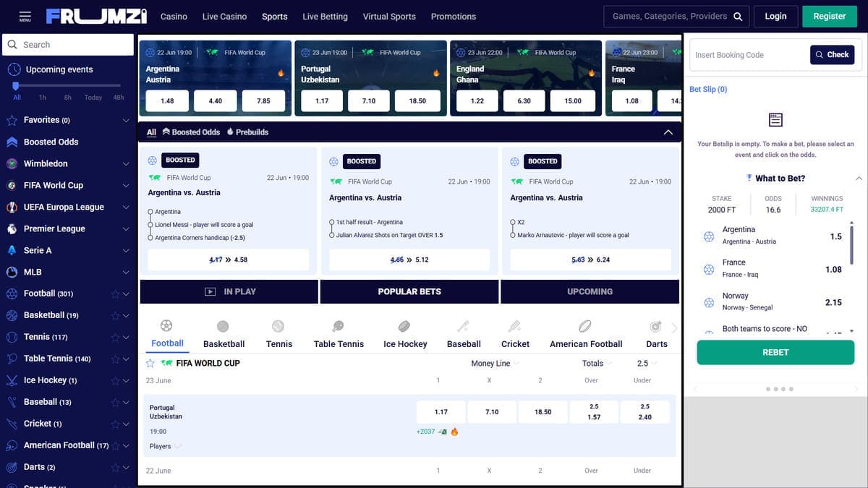Click the Ice Hockey sticks icon in the sidebar
The height and width of the screenshot is (488, 868).
(12, 380)
